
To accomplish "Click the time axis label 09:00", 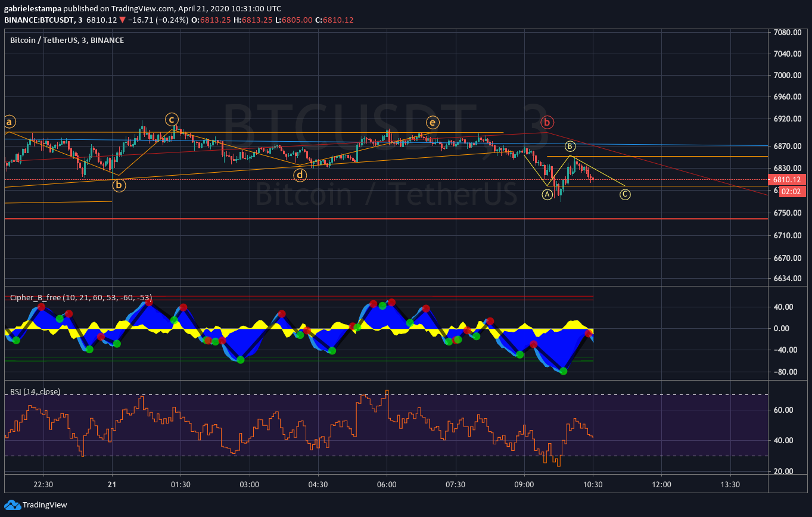I will (524, 484).
